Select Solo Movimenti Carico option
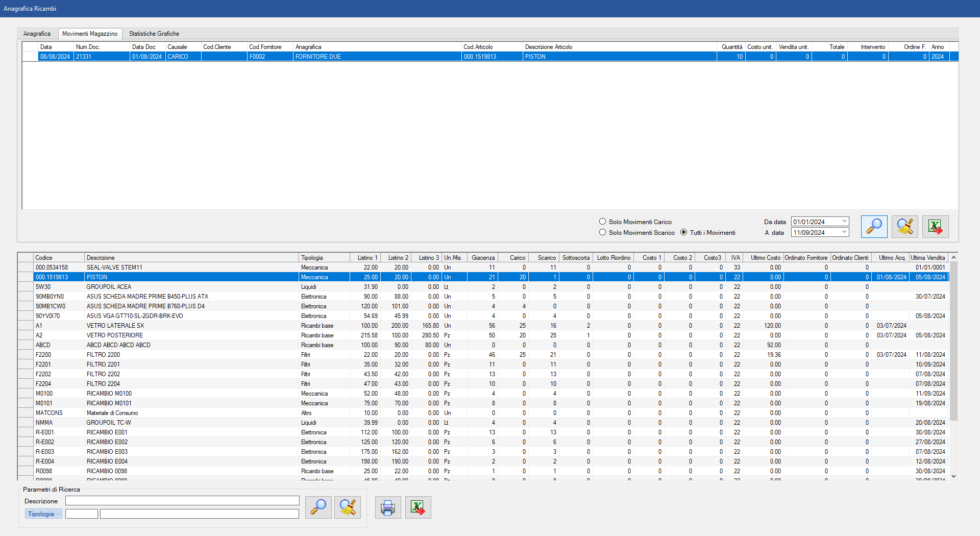This screenshot has width=980, height=536. [x=603, y=222]
